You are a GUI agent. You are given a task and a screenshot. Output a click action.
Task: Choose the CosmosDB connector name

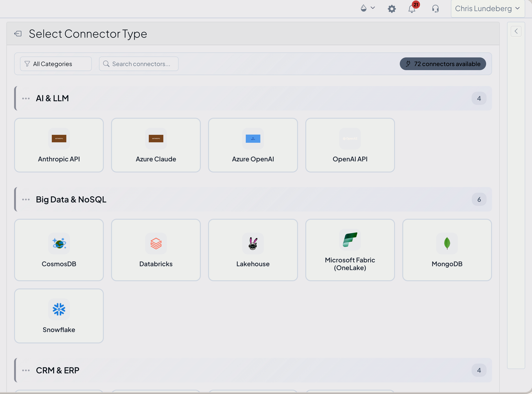pos(59,264)
